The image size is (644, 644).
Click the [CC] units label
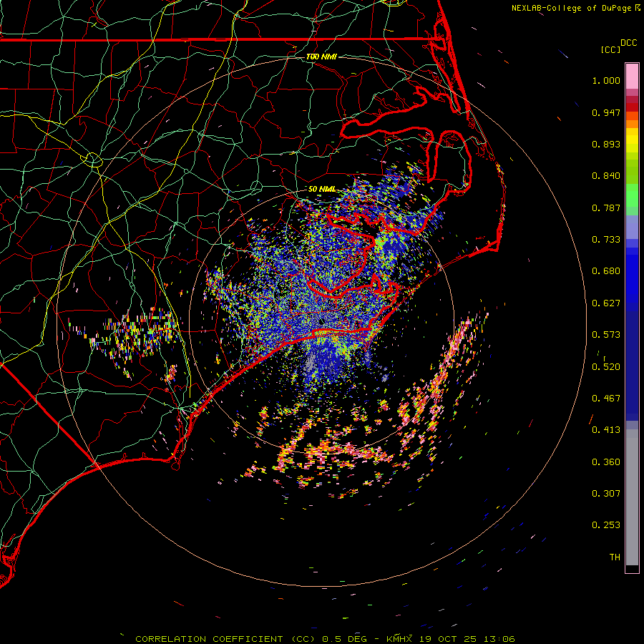coord(610,49)
